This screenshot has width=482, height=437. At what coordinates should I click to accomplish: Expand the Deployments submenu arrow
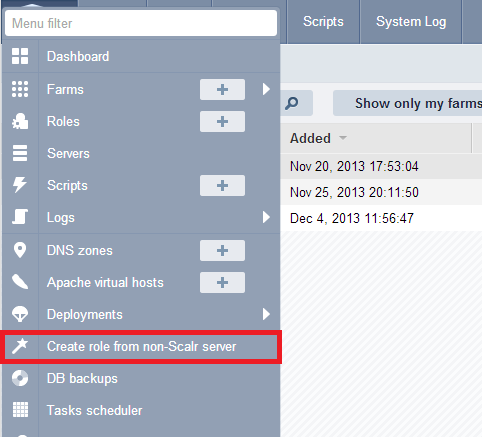point(266,314)
